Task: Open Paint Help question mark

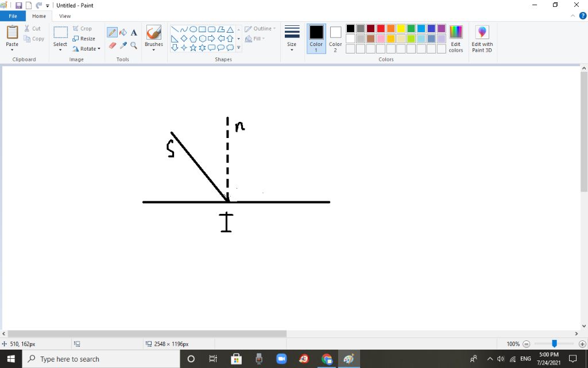Action: pos(583,16)
